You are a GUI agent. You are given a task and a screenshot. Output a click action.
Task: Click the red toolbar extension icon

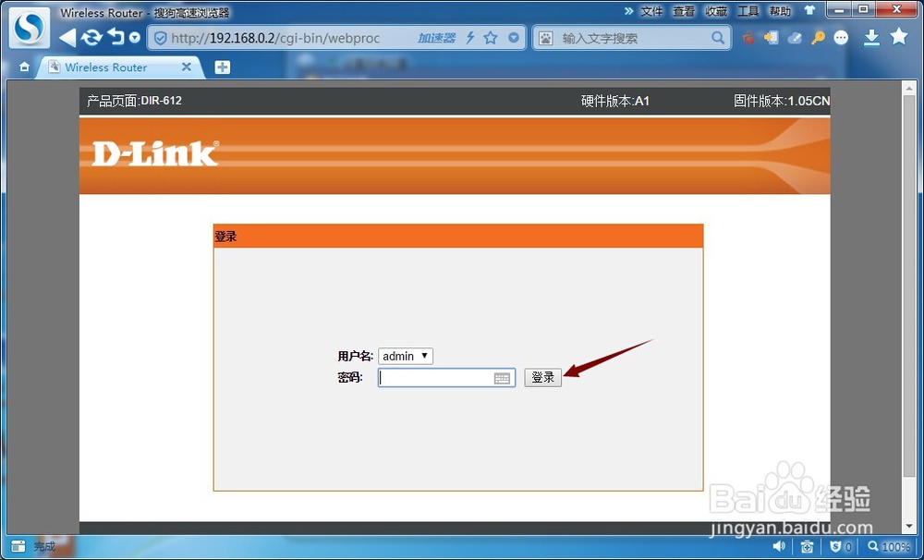[748, 38]
